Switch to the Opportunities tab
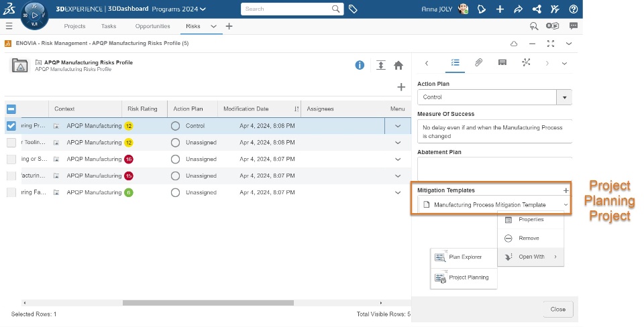 pyautogui.click(x=152, y=26)
